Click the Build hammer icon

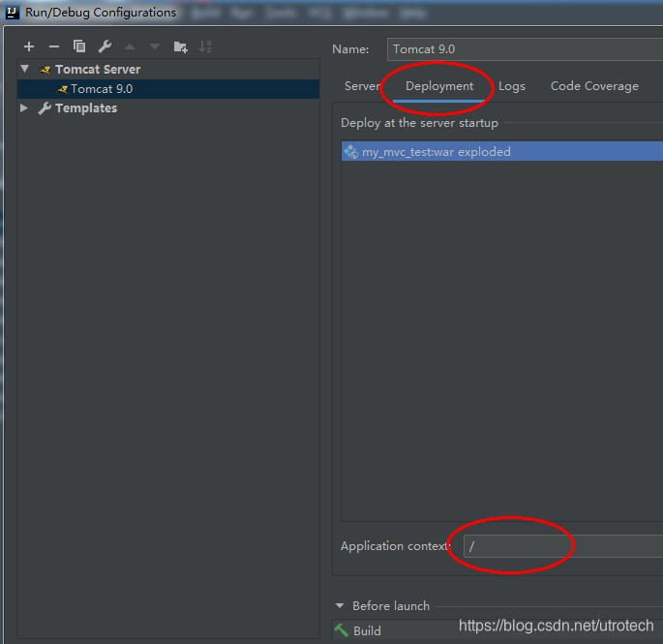click(342, 630)
